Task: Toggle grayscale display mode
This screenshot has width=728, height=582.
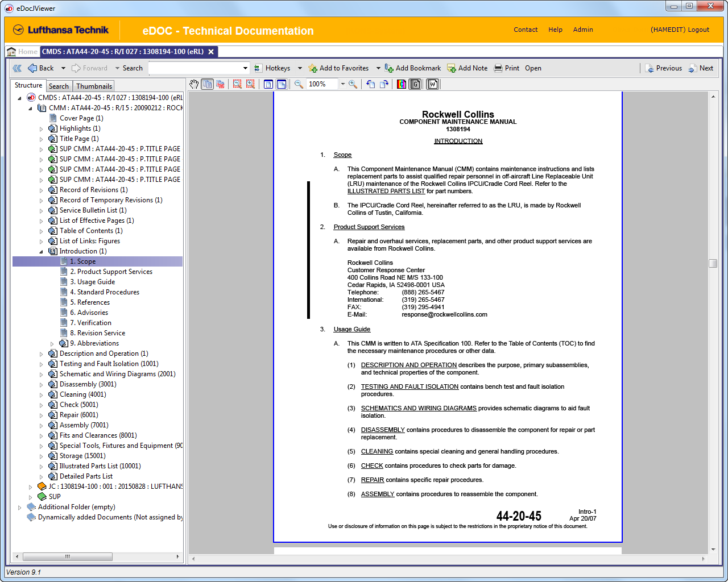Action: [x=415, y=84]
